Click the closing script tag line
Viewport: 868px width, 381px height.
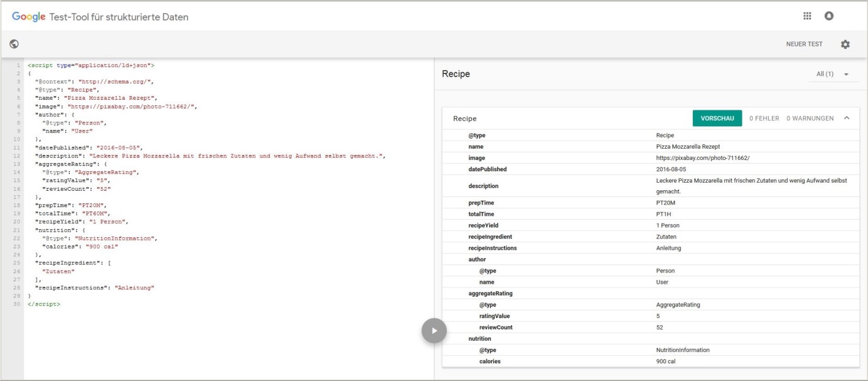[x=44, y=304]
